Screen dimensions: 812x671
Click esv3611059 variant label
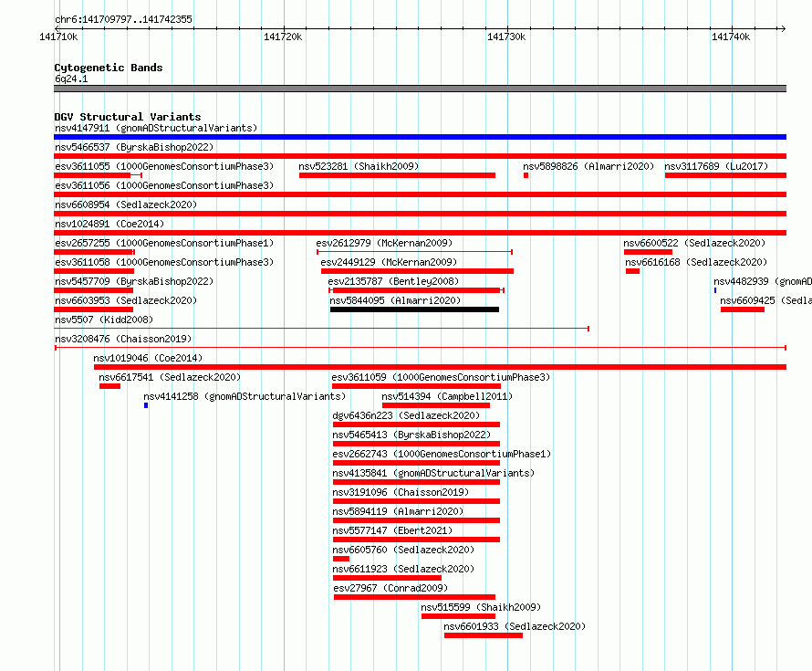441,377
